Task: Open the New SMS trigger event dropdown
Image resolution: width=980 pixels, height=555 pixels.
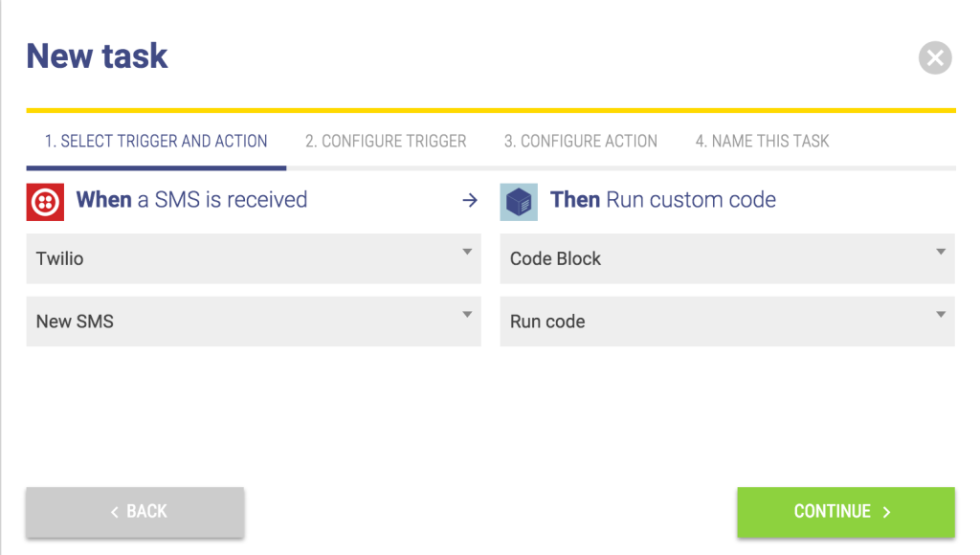Action: (x=254, y=322)
